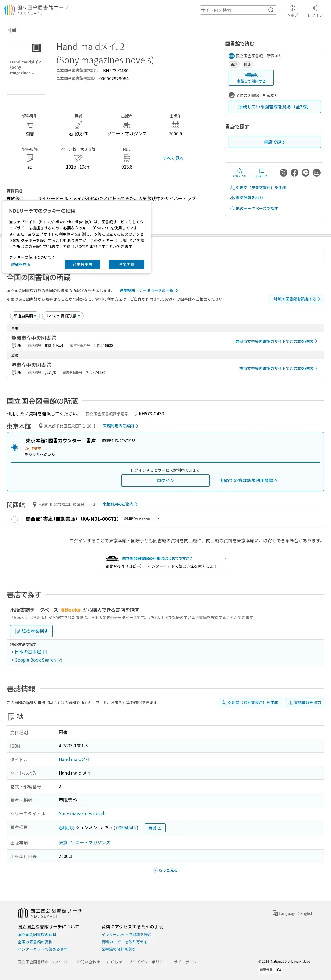Open 連携機関・データベースの一覧 link
Screen dimensions: 331x980
click(148, 290)
